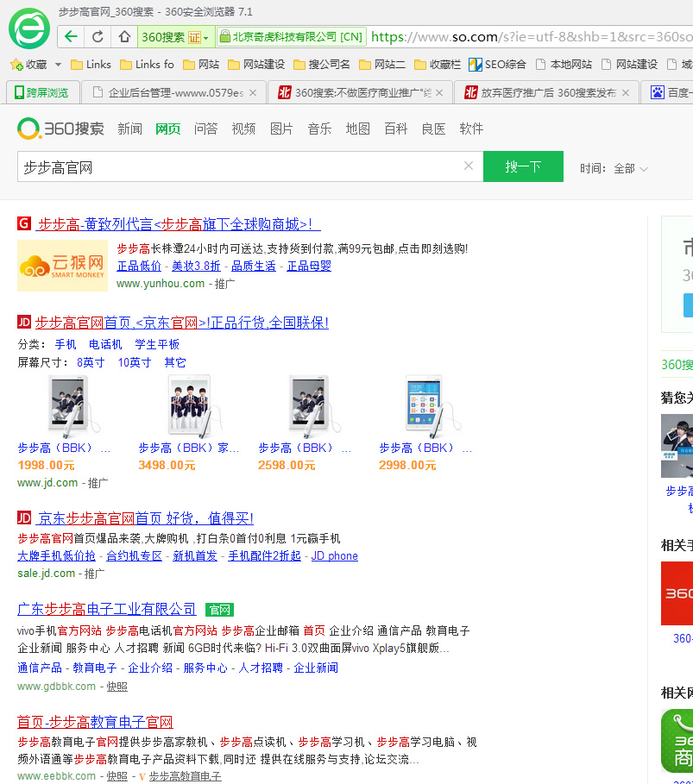693x784 pixels.
Task: Clear the search box with X
Action: click(x=469, y=166)
